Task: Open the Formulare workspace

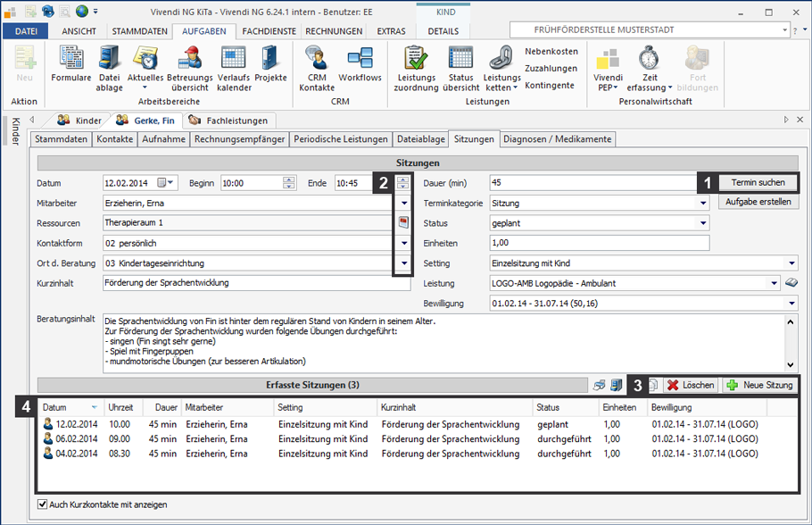Action: [71, 64]
